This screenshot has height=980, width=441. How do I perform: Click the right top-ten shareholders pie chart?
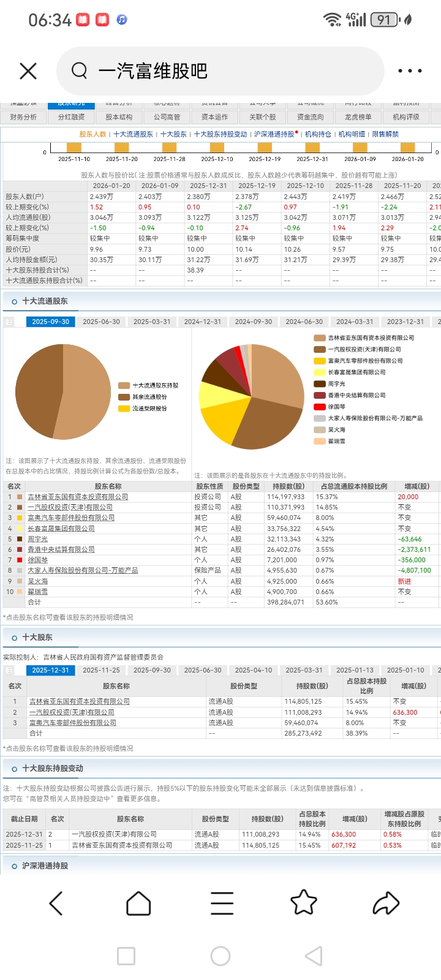tap(252, 397)
